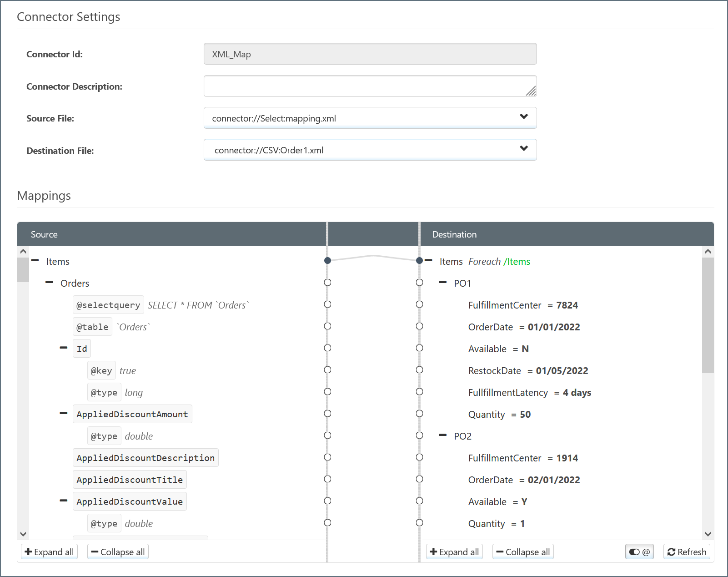Click the filled destination connector dot for Items
728x577 pixels.
click(x=419, y=261)
